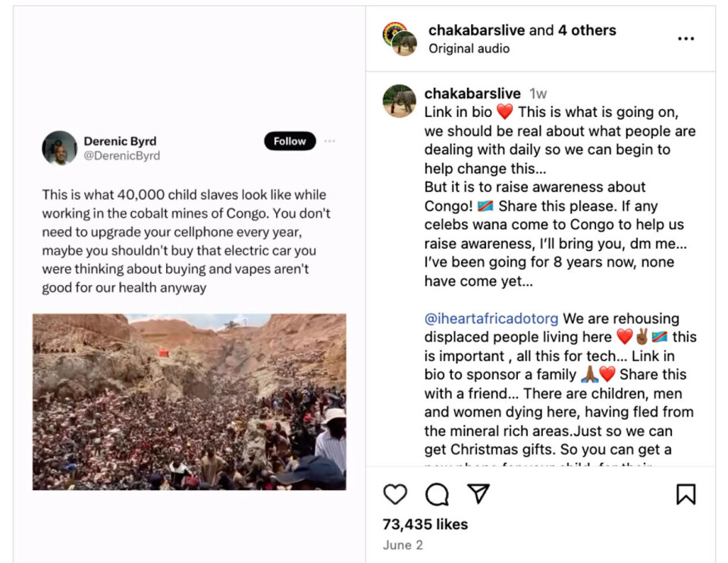Screen dimensions: 728x563
Task: Save the post with the bookmark icon
Action: pos(686,495)
